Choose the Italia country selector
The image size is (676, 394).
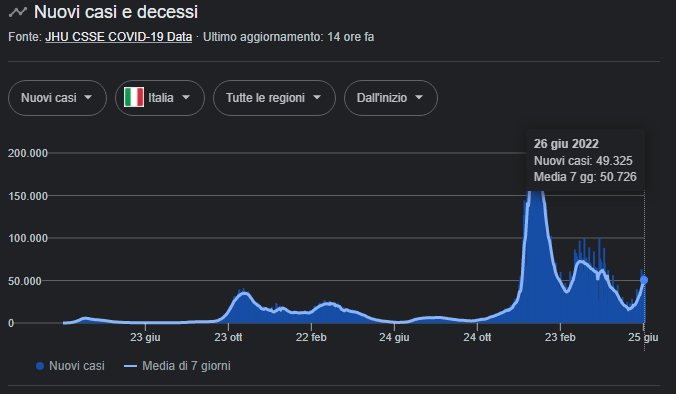(x=160, y=98)
